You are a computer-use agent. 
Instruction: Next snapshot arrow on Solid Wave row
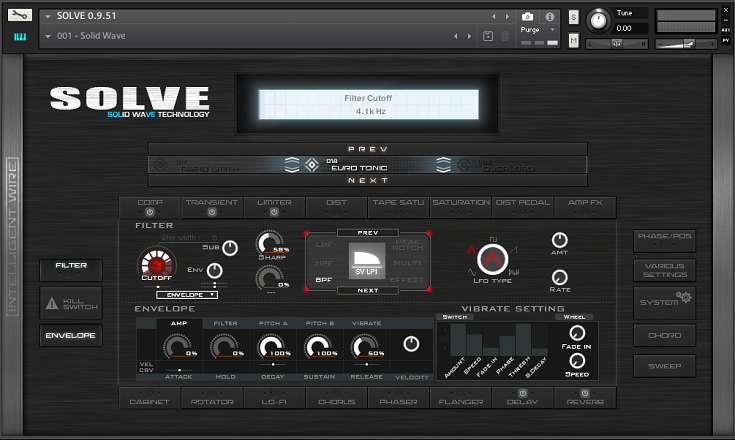pos(469,36)
